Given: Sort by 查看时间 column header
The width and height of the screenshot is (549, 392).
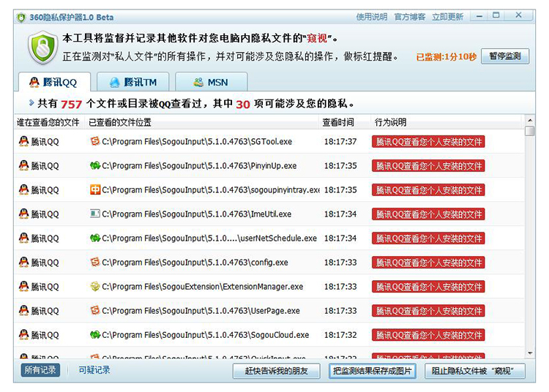Looking at the screenshot, I should 345,122.
